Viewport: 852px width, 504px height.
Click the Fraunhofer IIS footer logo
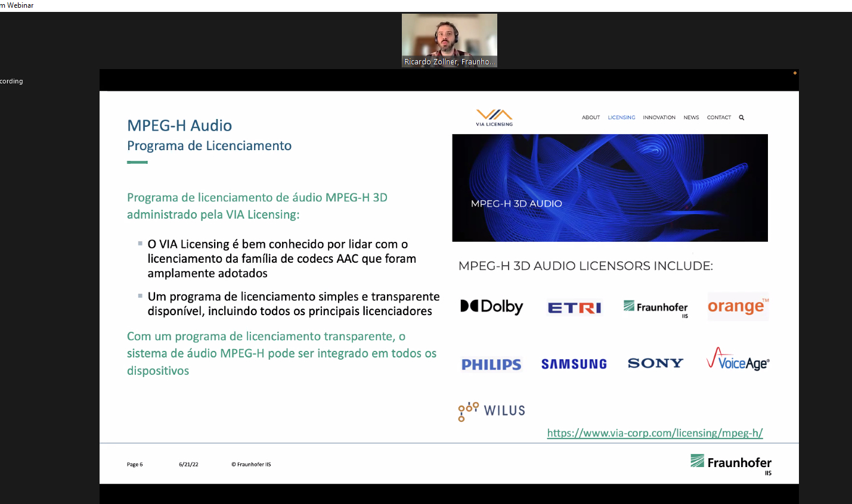[x=731, y=464]
